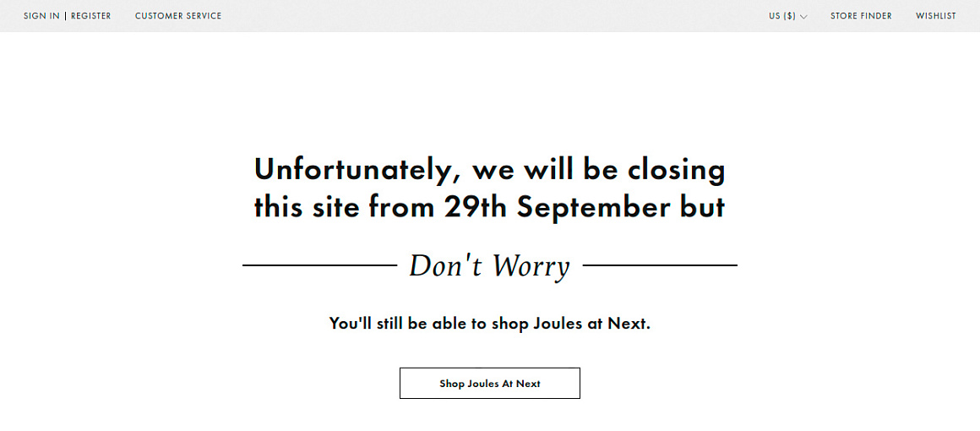
Task: View the Wishlist
Action: pyautogui.click(x=936, y=16)
